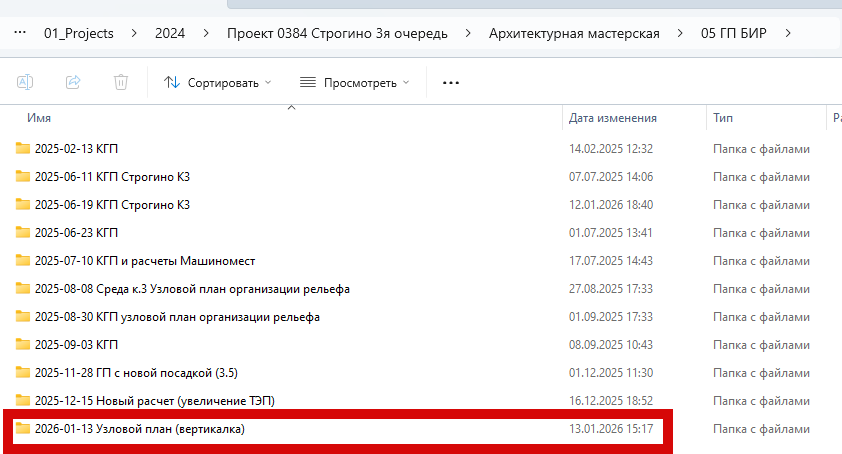Go to 01_Projects in breadcrumb
The width and height of the screenshot is (842, 454).
79,33
